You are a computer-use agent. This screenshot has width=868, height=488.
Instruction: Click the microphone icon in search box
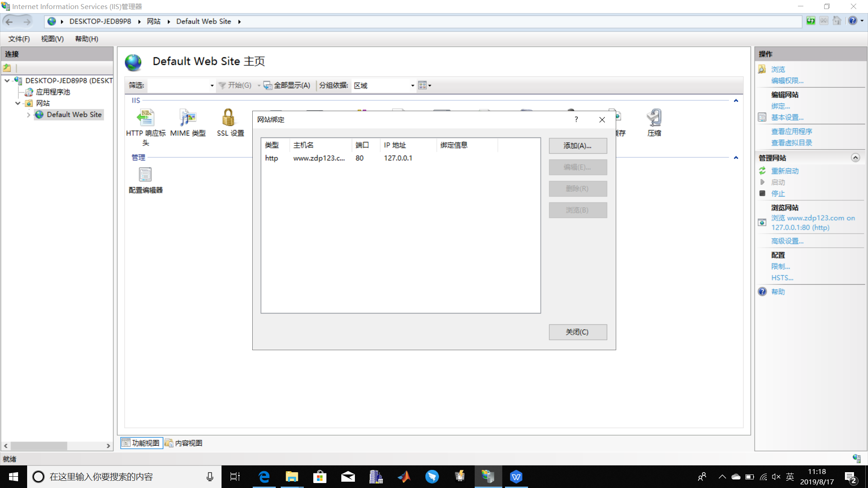point(210,477)
